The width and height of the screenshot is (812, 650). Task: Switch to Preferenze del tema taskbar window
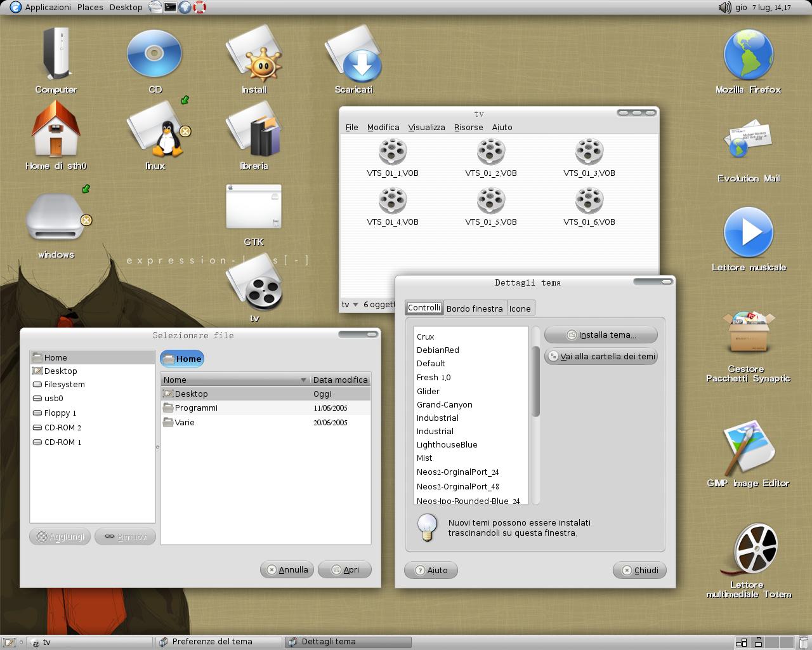(219, 642)
